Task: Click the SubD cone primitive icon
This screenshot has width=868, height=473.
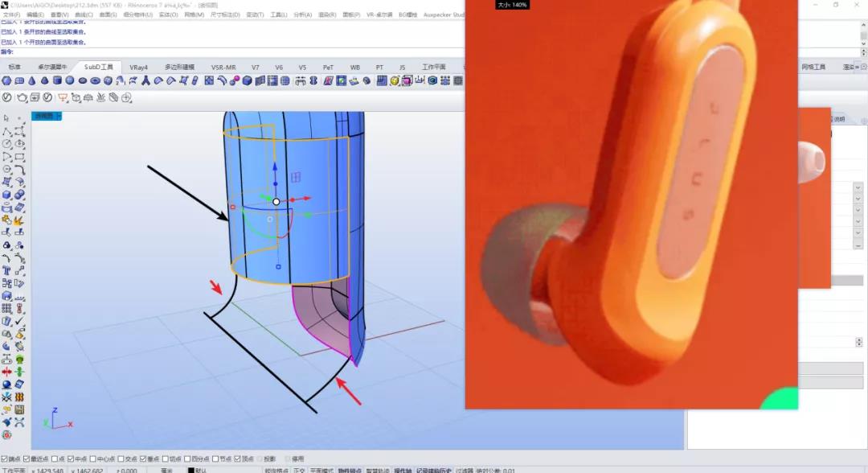Action: [x=32, y=81]
